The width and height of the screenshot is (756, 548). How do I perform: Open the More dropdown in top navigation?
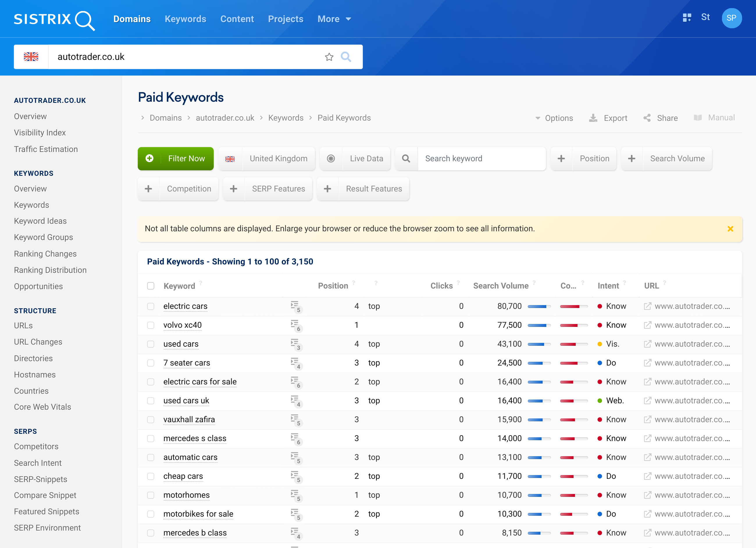334,19
